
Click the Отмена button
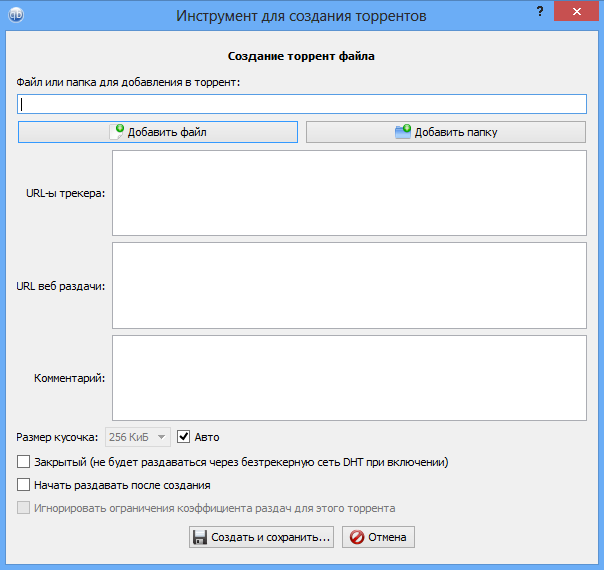pos(378,537)
